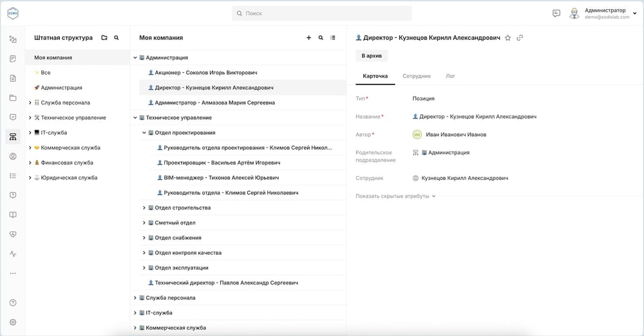Open the folder icon in left sidebar

point(13,97)
